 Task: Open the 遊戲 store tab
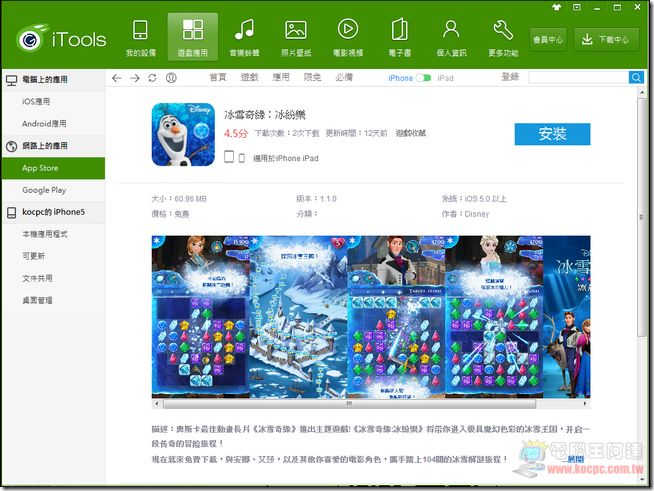(x=249, y=77)
